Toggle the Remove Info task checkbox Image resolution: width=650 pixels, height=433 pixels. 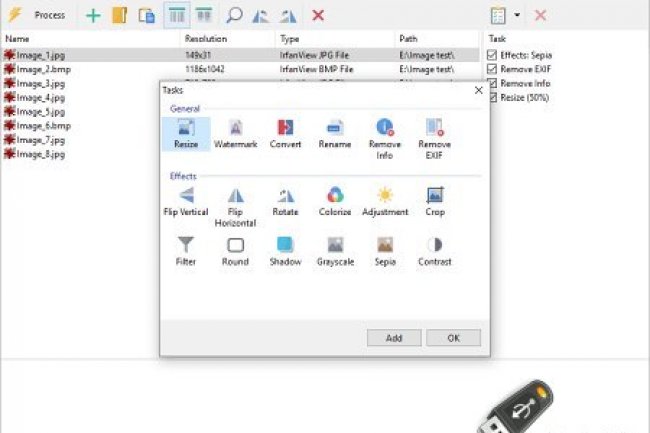pyautogui.click(x=492, y=83)
